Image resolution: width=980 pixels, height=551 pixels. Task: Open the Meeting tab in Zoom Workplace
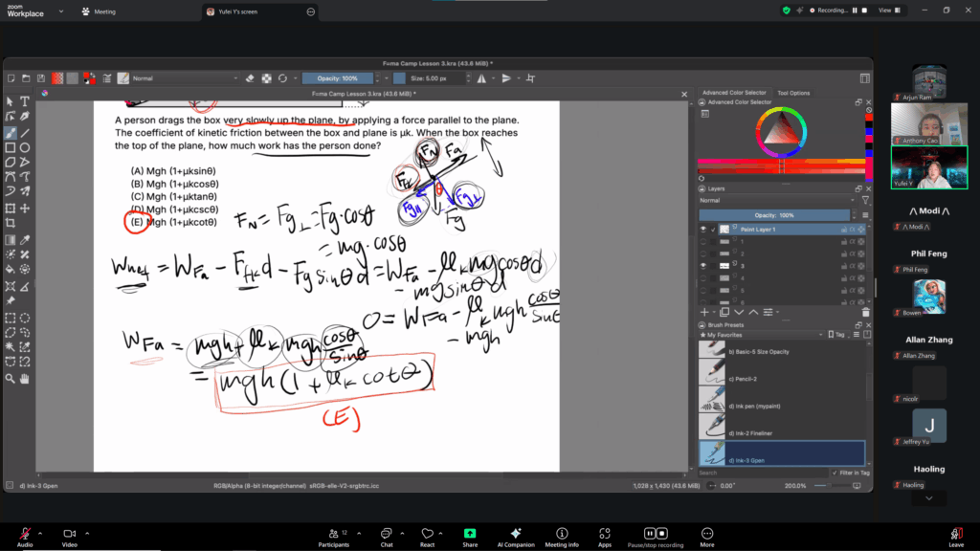99,11
